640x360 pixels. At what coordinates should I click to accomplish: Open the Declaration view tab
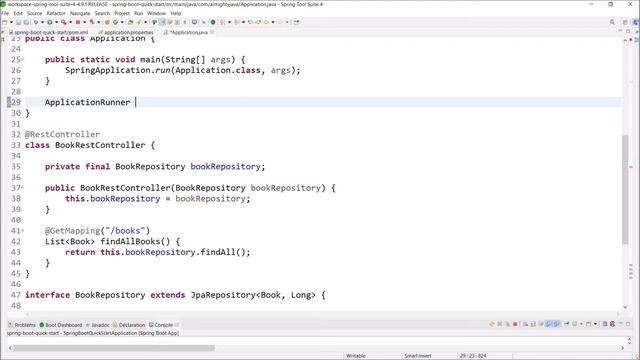[129, 325]
